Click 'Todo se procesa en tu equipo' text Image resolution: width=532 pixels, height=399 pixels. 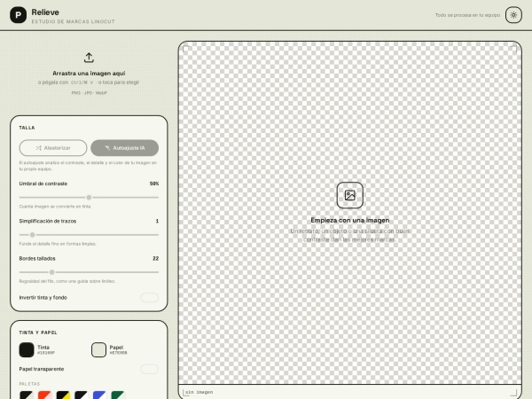467,15
